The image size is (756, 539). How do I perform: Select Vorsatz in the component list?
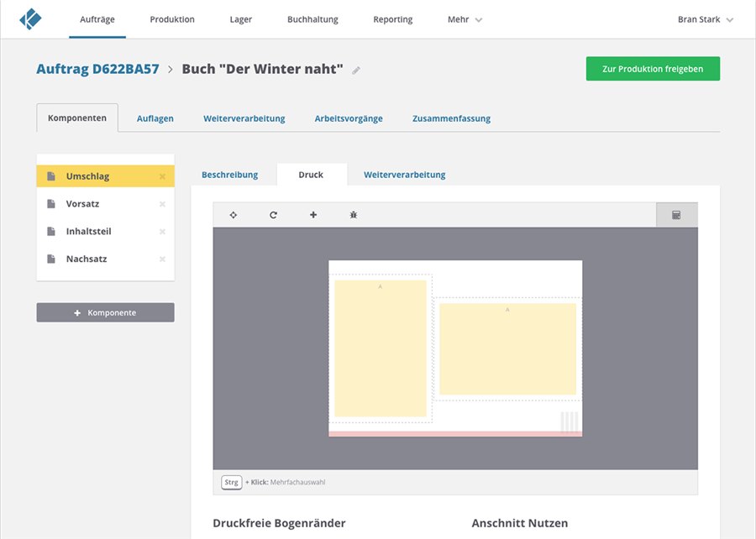(x=106, y=204)
